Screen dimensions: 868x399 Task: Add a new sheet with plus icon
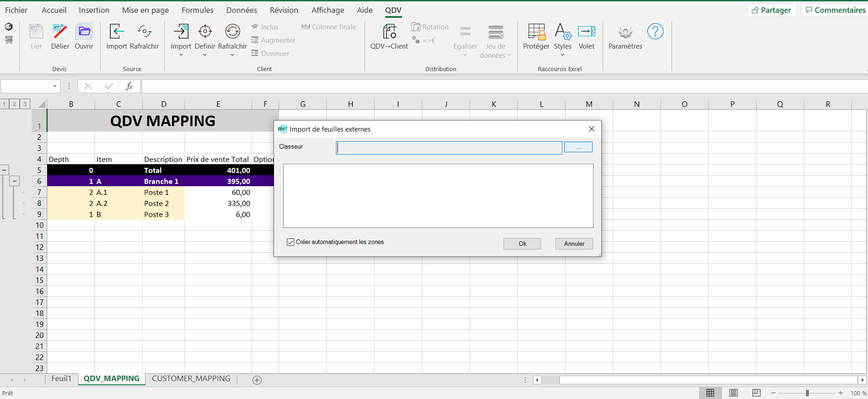point(257,380)
